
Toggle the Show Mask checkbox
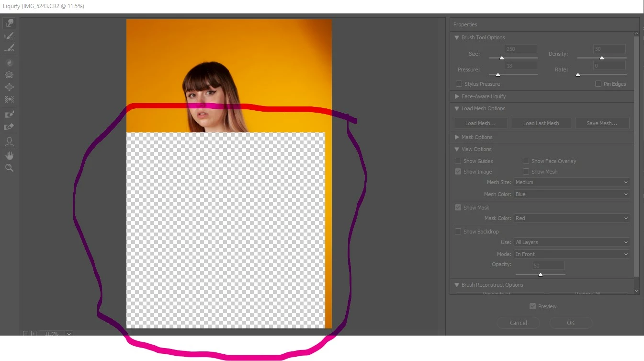click(458, 208)
